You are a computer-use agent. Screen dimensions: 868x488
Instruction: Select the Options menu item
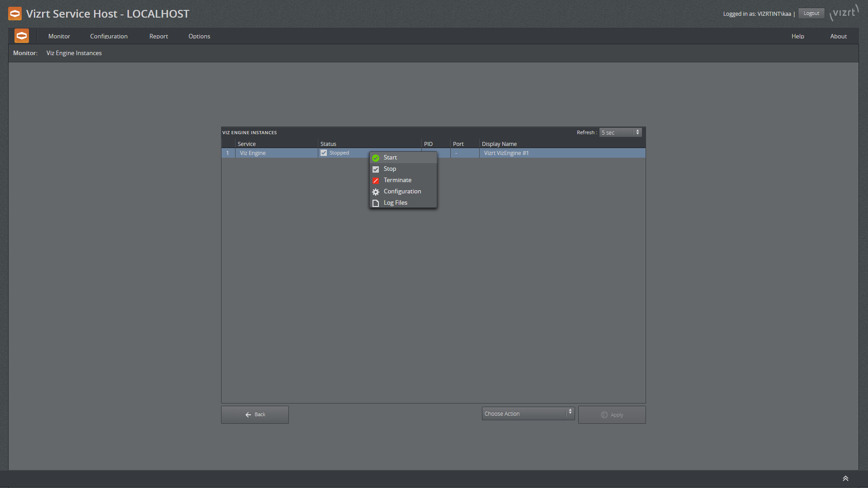[200, 36]
